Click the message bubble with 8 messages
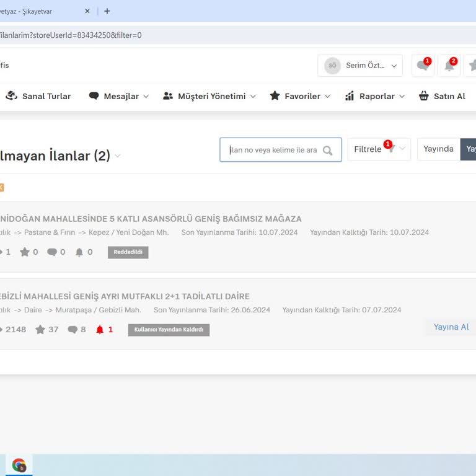This screenshot has height=476, width=476. tap(73, 330)
